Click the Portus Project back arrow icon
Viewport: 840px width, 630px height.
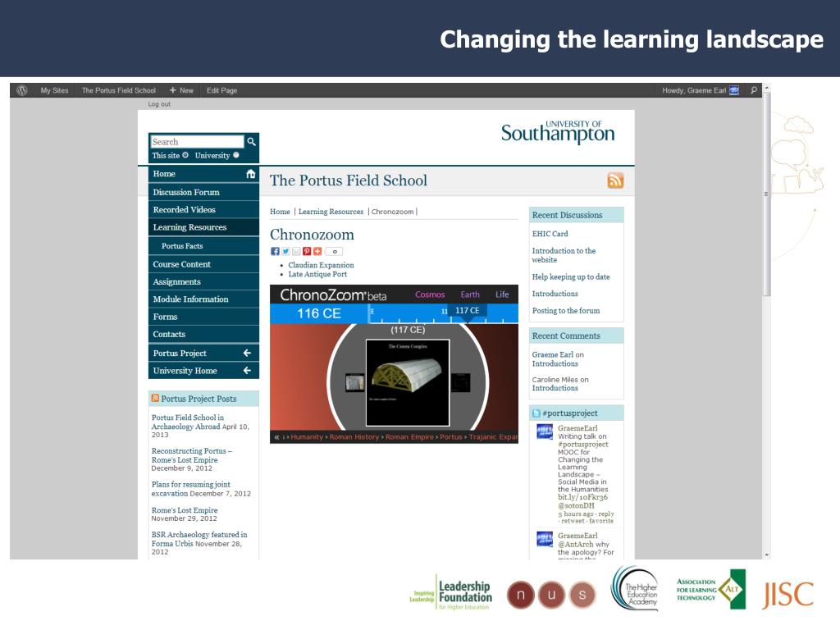(x=247, y=353)
